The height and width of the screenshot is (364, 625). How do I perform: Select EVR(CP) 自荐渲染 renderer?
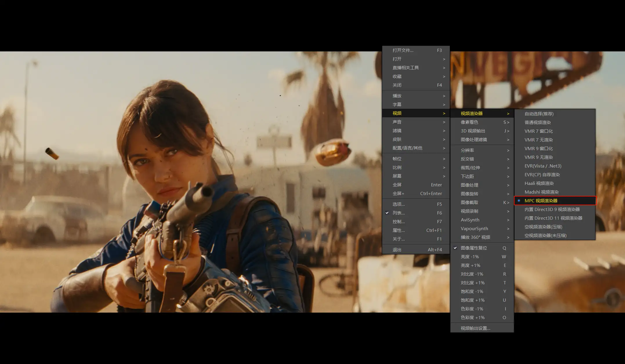[542, 174]
